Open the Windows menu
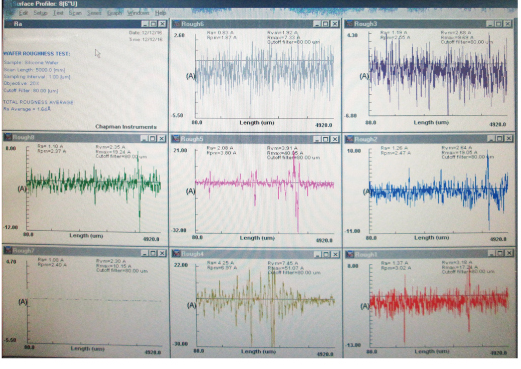The width and height of the screenshot is (521, 369). (138, 13)
